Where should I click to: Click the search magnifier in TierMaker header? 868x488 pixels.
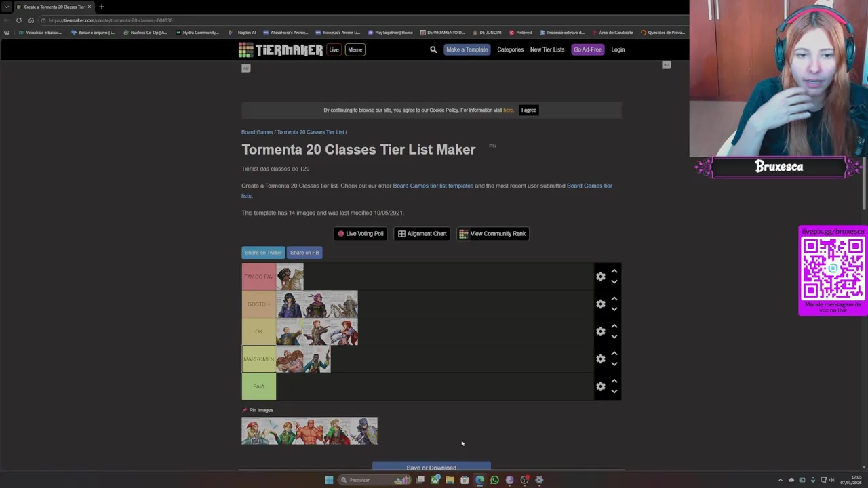(433, 49)
